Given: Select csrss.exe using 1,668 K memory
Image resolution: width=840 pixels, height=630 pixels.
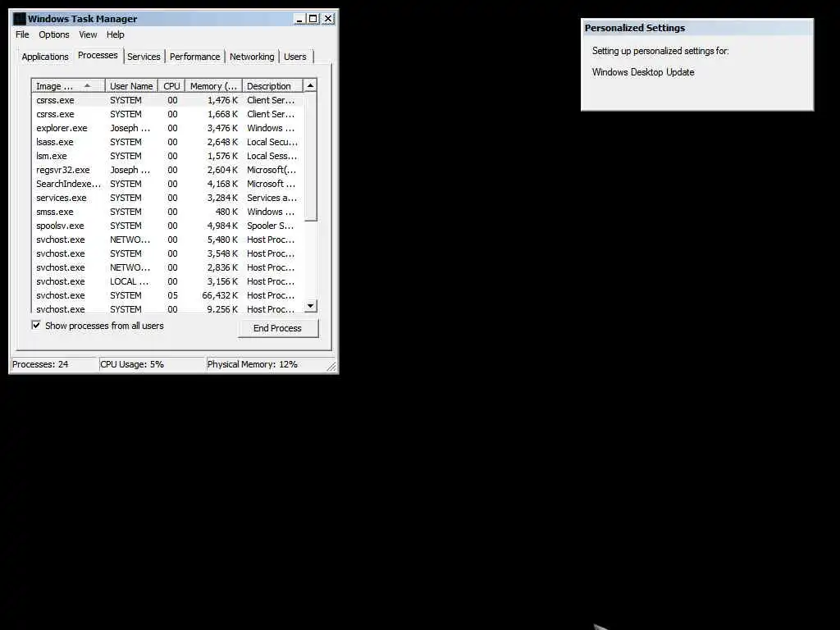Looking at the screenshot, I should coord(167,114).
